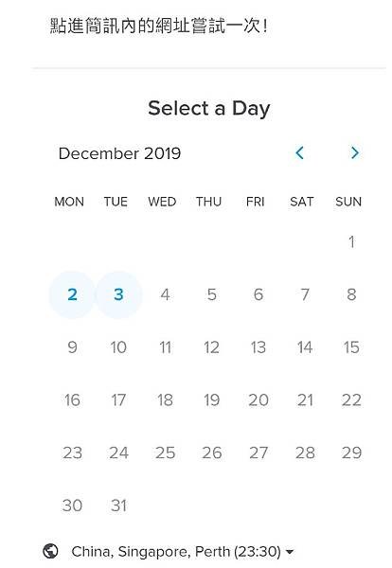Select day 18 in calendar
This screenshot has height=568, width=392.
click(165, 400)
